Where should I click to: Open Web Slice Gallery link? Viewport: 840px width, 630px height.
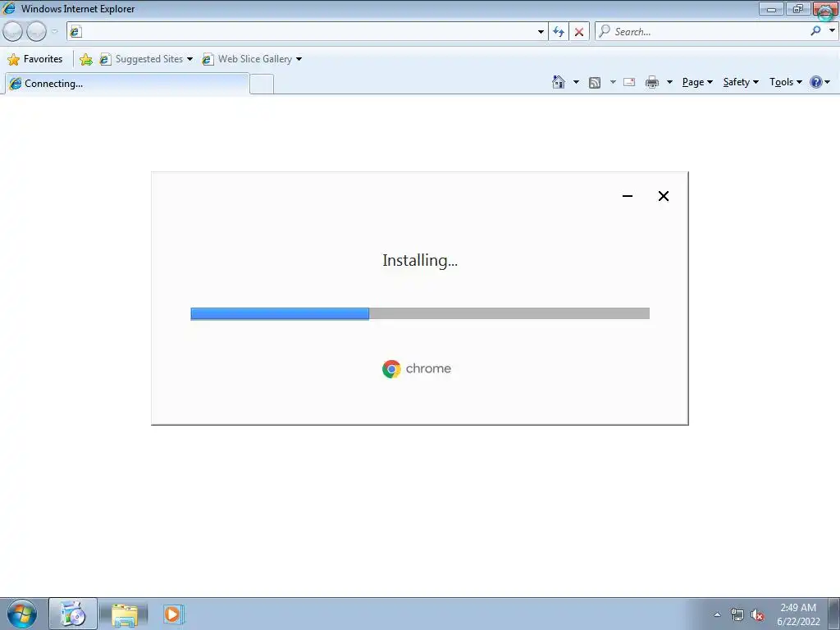[248, 59]
